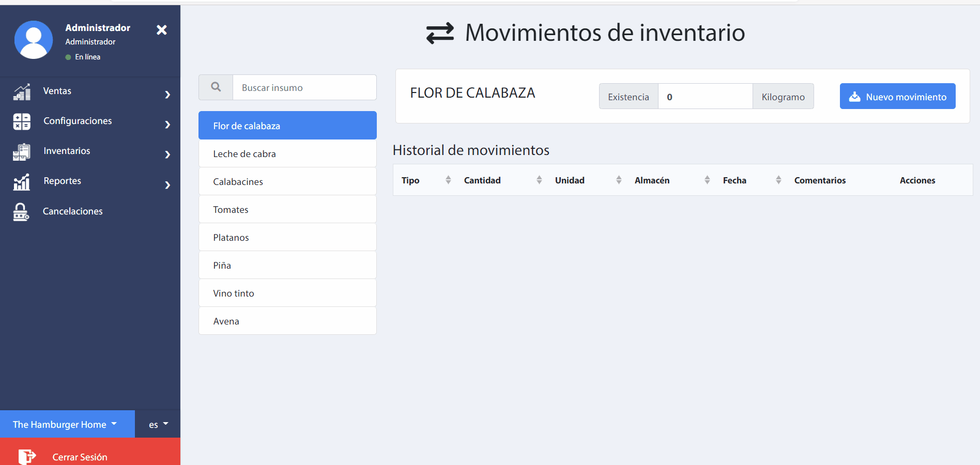Sort the table by Fecha column
Screen dimensions: 980x465
[778, 180]
